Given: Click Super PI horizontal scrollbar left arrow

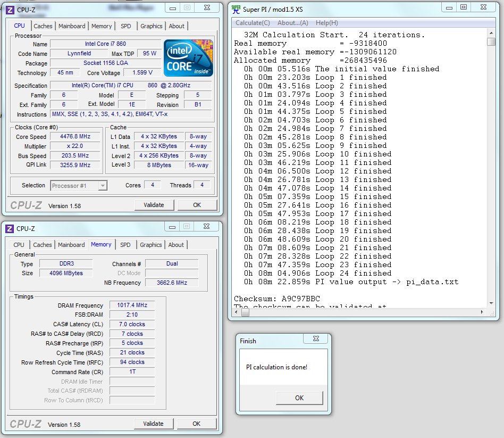Looking at the screenshot, I should (237, 312).
